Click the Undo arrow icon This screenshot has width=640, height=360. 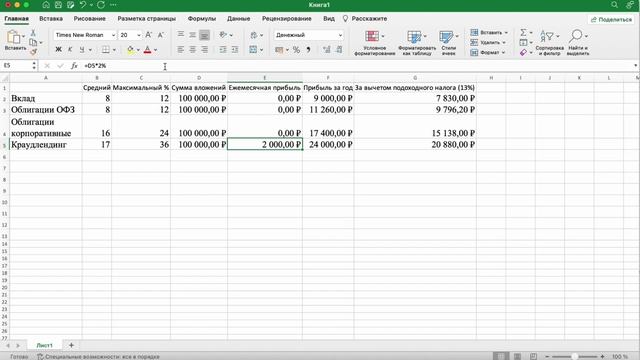click(x=83, y=5)
